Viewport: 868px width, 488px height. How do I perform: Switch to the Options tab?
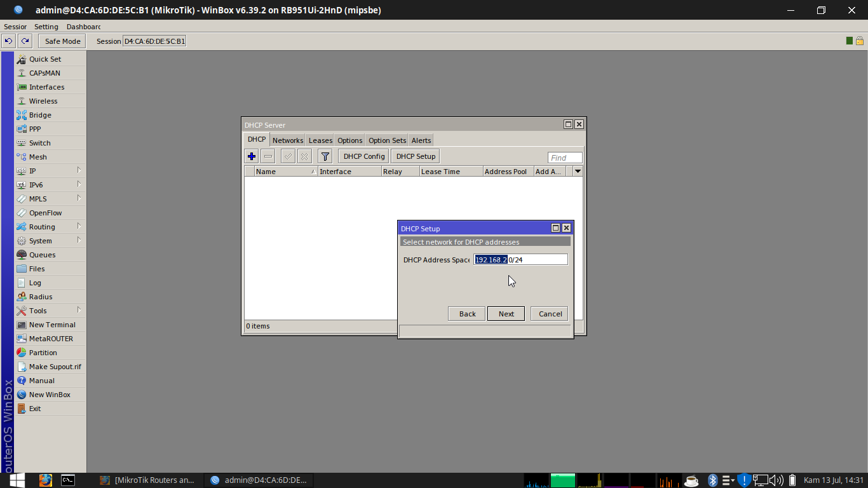click(x=349, y=140)
